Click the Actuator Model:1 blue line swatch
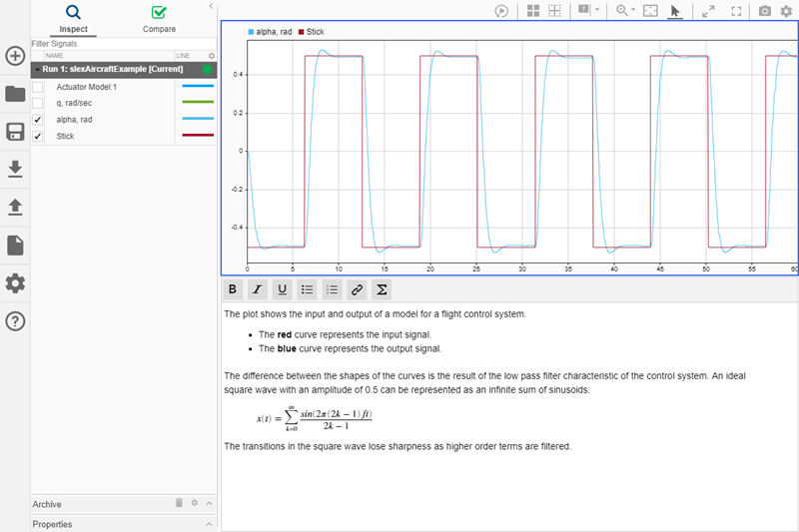Screen dimensions: 799x532 point(198,86)
